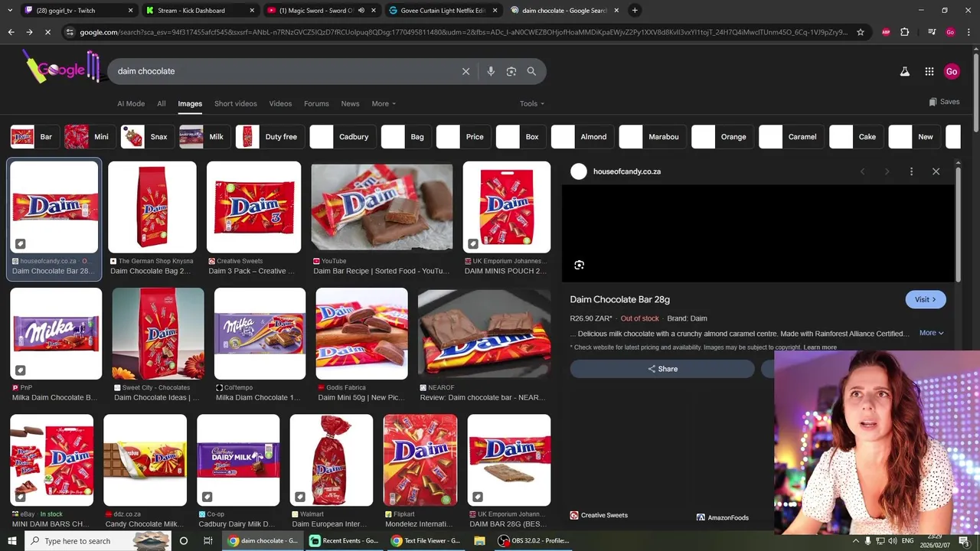Screen dimensions: 980x551
Task: Open the houseofcandy.co.za source link
Action: (627, 171)
